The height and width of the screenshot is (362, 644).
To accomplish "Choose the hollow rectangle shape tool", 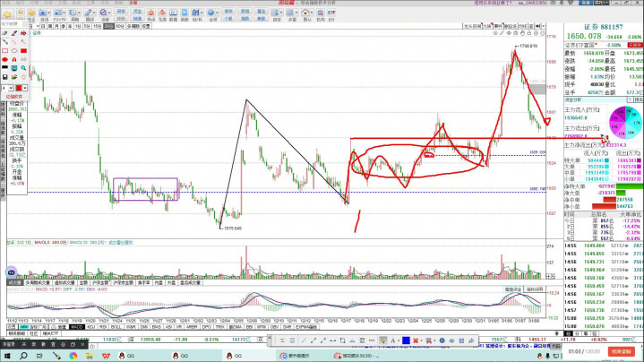I will coord(5,50).
